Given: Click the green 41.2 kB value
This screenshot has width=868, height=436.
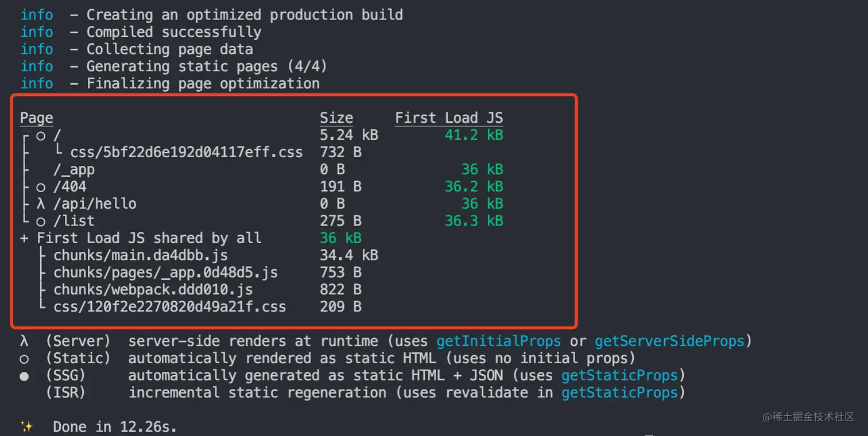Looking at the screenshot, I should pos(474,135).
